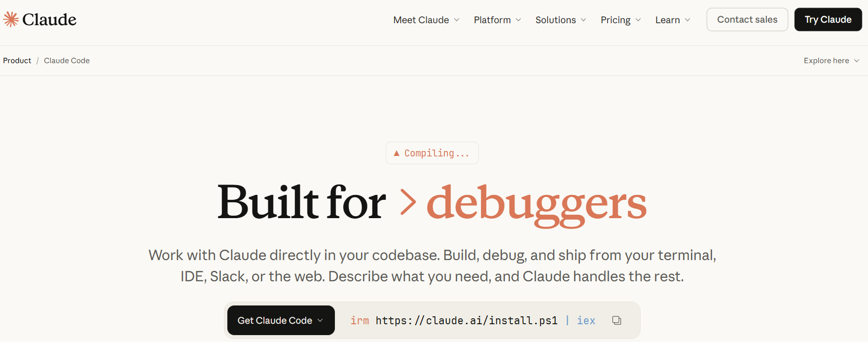Click the triangle icon in the Compiling badge
This screenshot has height=342, width=868.
pyautogui.click(x=397, y=153)
